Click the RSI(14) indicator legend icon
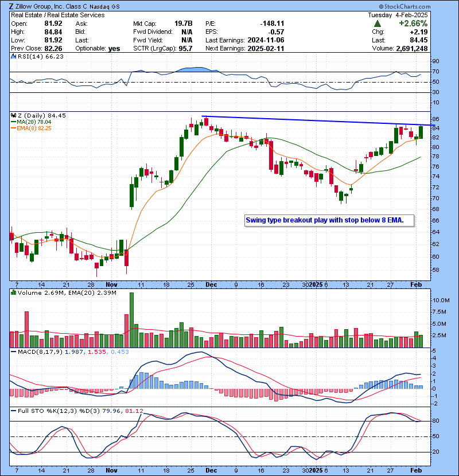Screen dimensions: 459x476 click(x=14, y=56)
